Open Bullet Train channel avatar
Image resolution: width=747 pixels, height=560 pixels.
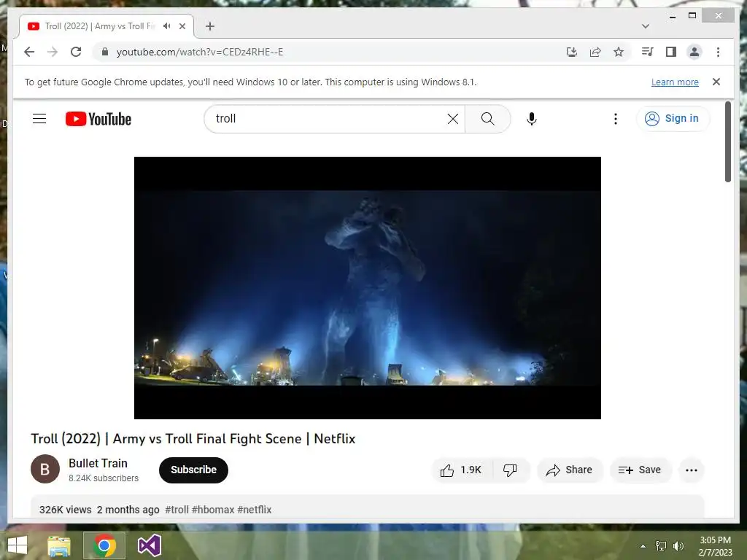44,469
